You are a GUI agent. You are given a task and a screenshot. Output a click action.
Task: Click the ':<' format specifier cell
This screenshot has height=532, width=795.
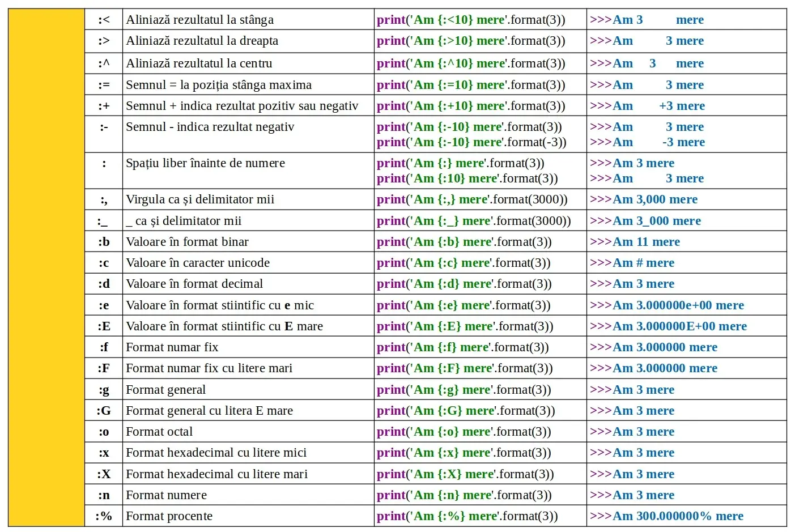click(104, 20)
